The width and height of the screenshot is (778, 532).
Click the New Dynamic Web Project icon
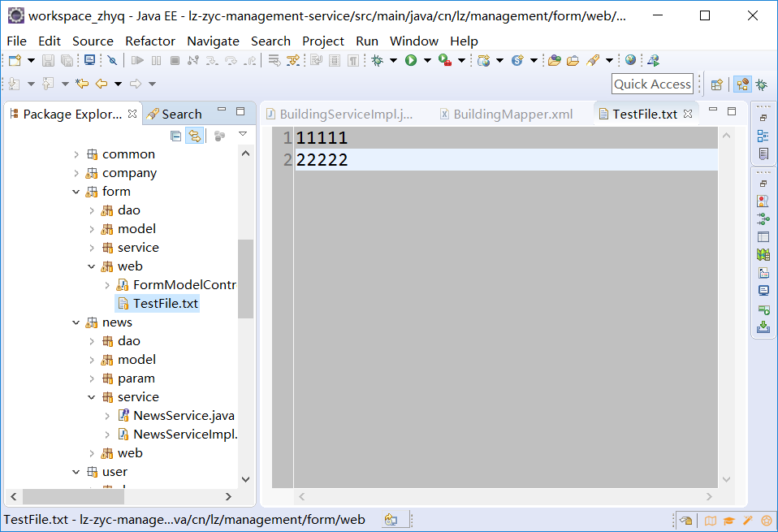(x=484, y=61)
